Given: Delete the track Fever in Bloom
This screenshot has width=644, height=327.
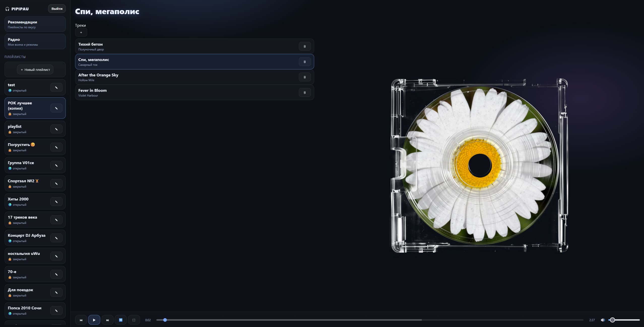Looking at the screenshot, I should pos(305,93).
